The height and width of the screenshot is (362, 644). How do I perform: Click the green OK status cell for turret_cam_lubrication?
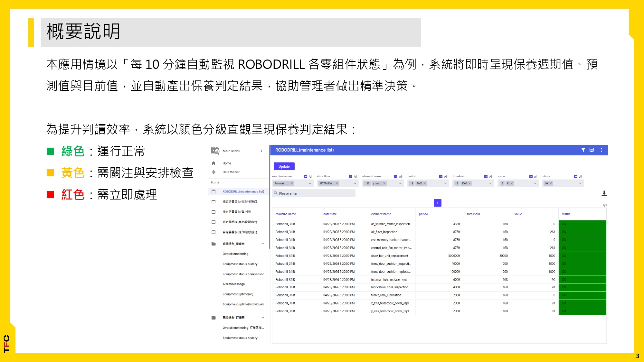tap(582, 295)
